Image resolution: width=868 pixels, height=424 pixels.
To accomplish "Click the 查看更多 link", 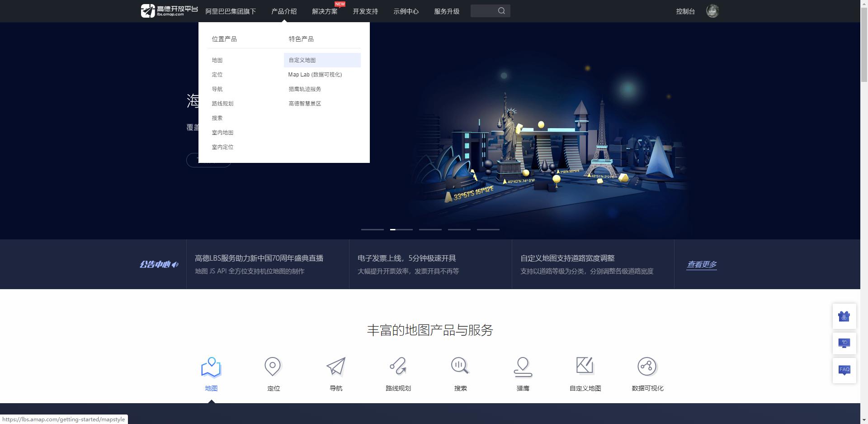I will pos(701,264).
